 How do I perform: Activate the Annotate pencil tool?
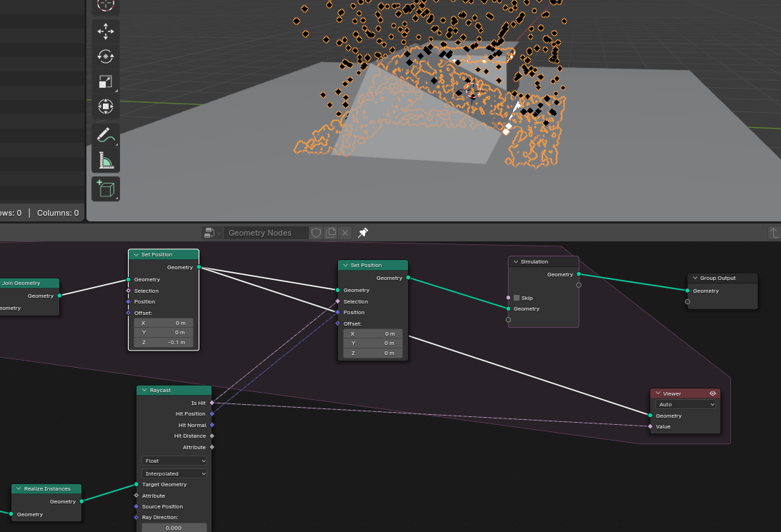106,135
